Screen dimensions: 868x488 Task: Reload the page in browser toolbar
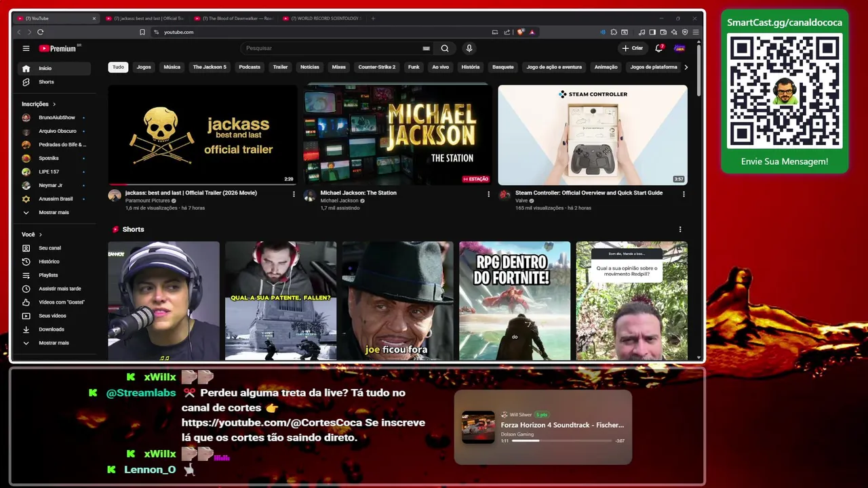(x=41, y=32)
